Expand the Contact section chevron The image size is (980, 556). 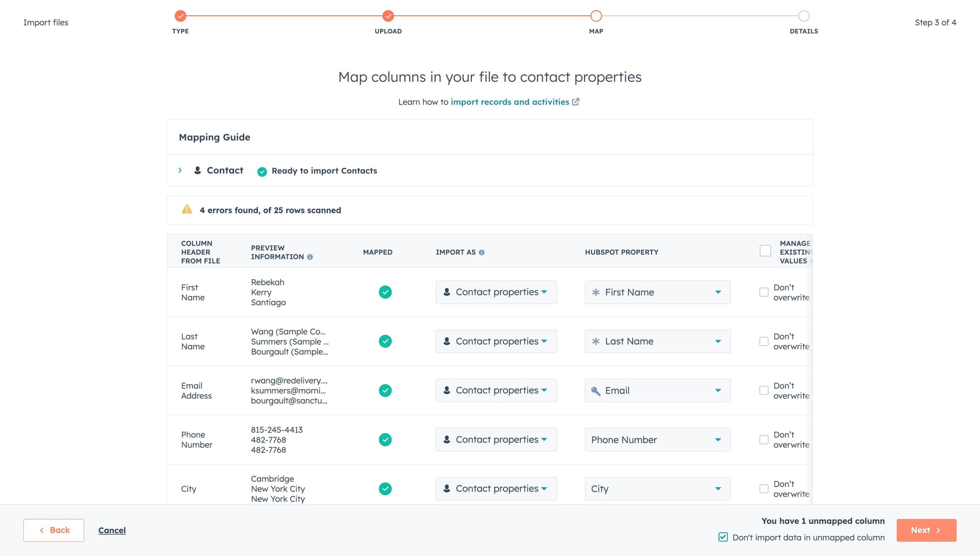click(x=180, y=170)
